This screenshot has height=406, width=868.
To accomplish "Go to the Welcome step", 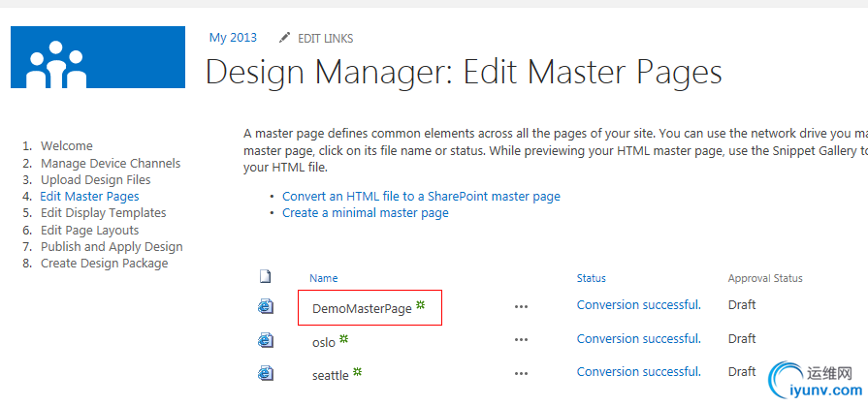I will [66, 146].
